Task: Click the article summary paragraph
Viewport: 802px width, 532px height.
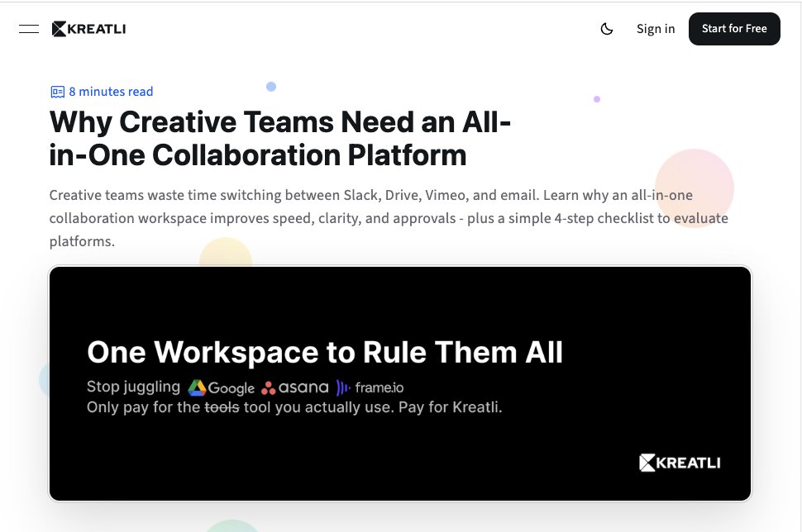Action: pos(389,218)
